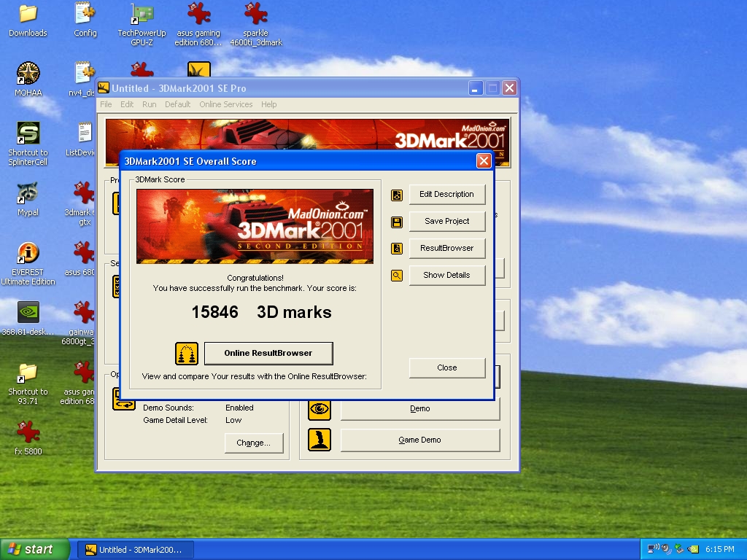Click the volume speaker tray icon
Screen dimensions: 747x560
point(666,549)
